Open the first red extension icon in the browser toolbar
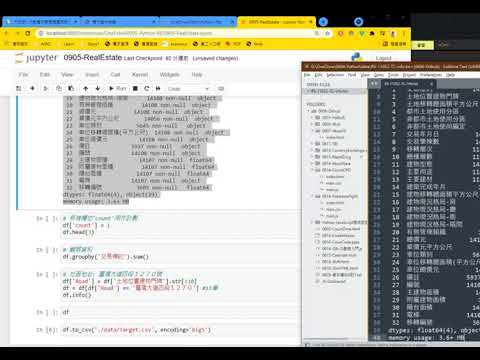 pos(340,33)
